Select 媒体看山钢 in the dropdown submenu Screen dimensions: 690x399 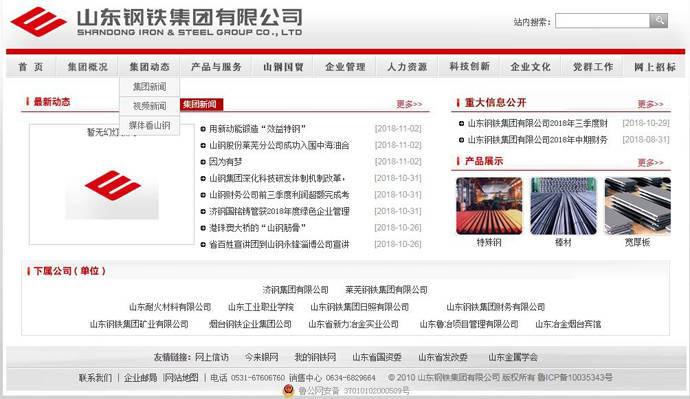click(150, 125)
